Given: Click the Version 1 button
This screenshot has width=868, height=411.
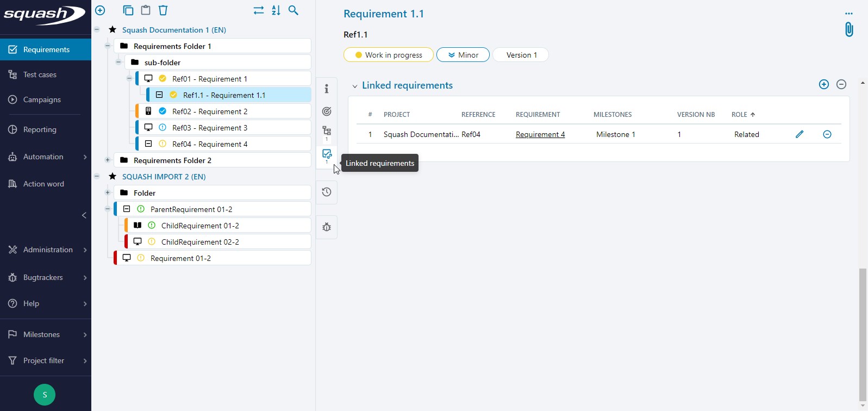Looking at the screenshot, I should tap(521, 55).
